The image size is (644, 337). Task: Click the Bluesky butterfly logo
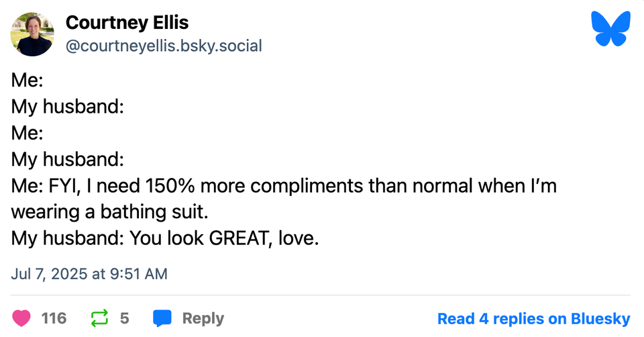(610, 29)
